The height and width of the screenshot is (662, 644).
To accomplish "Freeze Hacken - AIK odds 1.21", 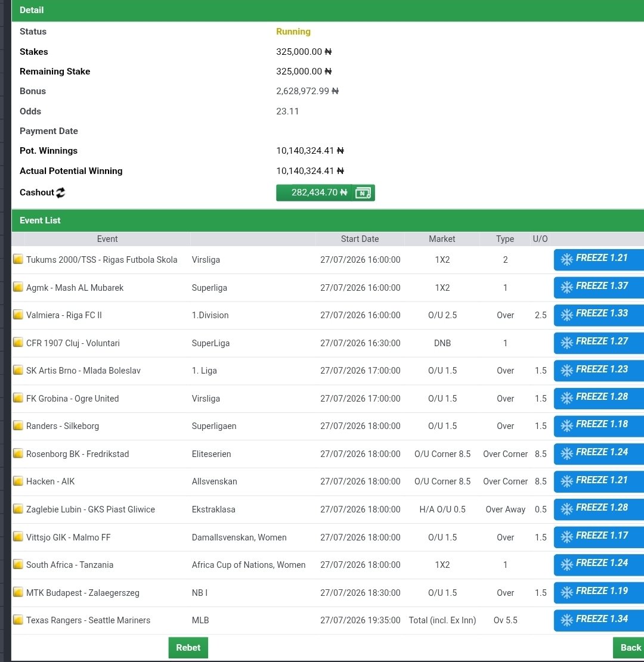I will (x=599, y=481).
